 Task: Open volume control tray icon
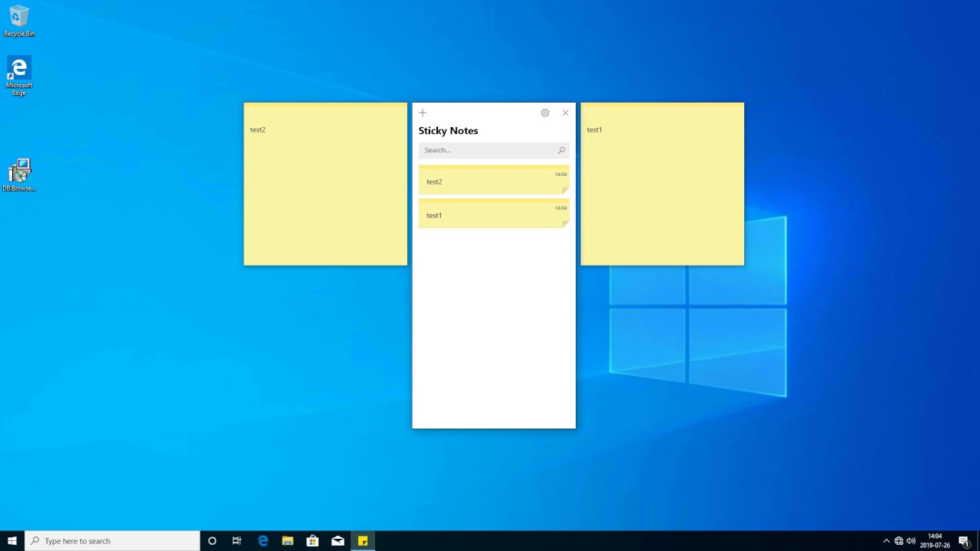click(911, 541)
